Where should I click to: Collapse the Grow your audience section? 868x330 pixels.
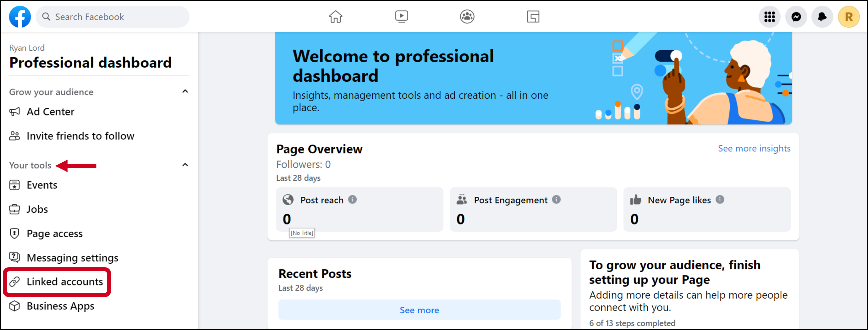pyautogui.click(x=185, y=91)
